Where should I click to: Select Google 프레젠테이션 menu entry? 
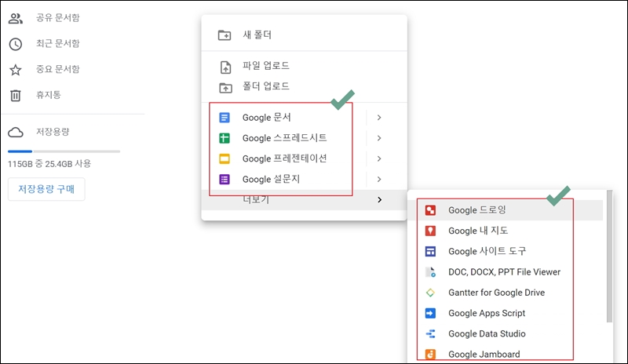pos(304,158)
